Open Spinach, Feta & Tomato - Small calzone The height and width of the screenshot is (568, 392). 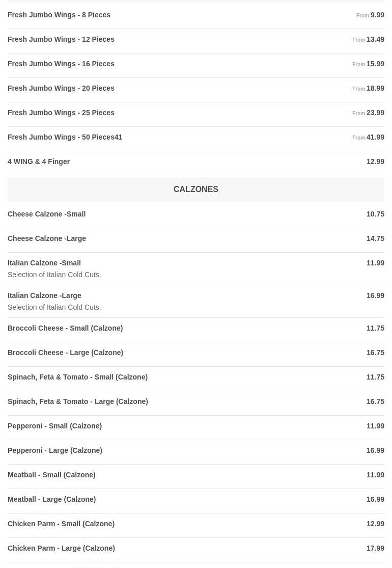pos(77,377)
